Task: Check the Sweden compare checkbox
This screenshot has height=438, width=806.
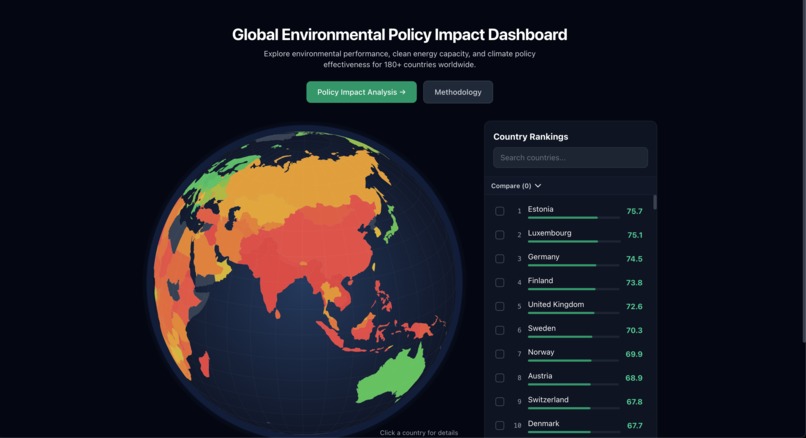Action: tap(500, 330)
